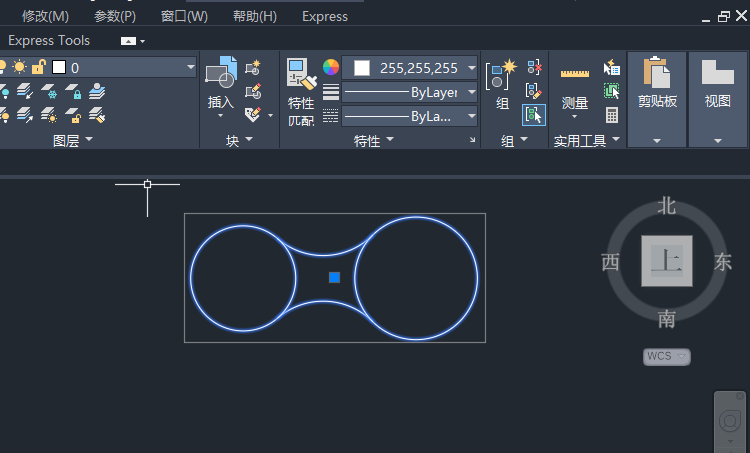
Task: Open the layer name dropdown list
Action: [191, 67]
